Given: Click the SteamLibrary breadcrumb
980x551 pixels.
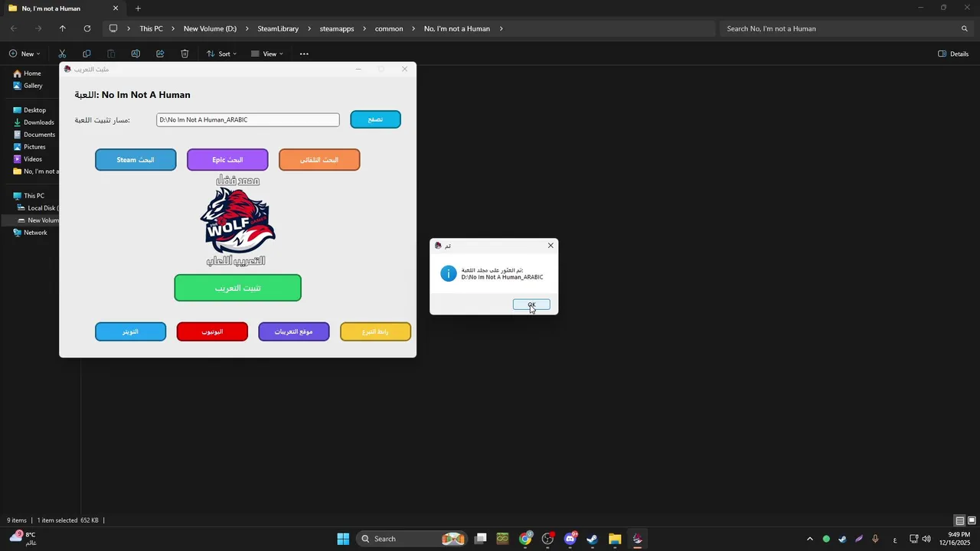Looking at the screenshot, I should point(278,28).
